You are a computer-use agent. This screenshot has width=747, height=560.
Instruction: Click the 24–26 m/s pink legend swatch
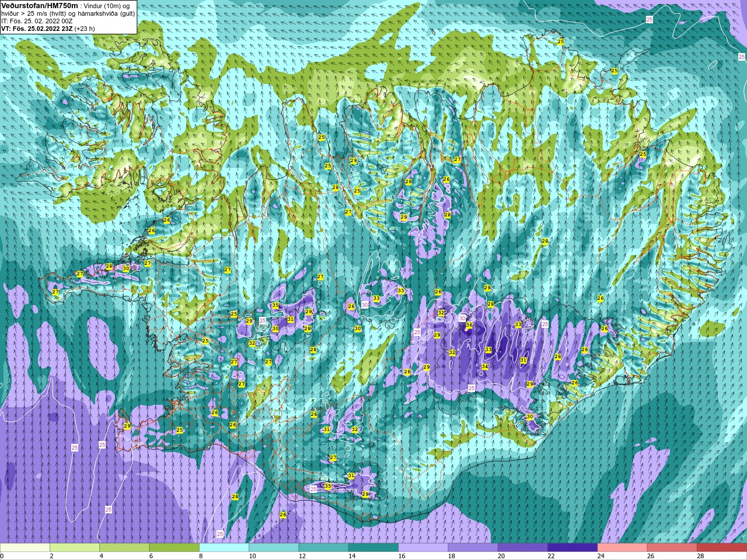coord(622,548)
